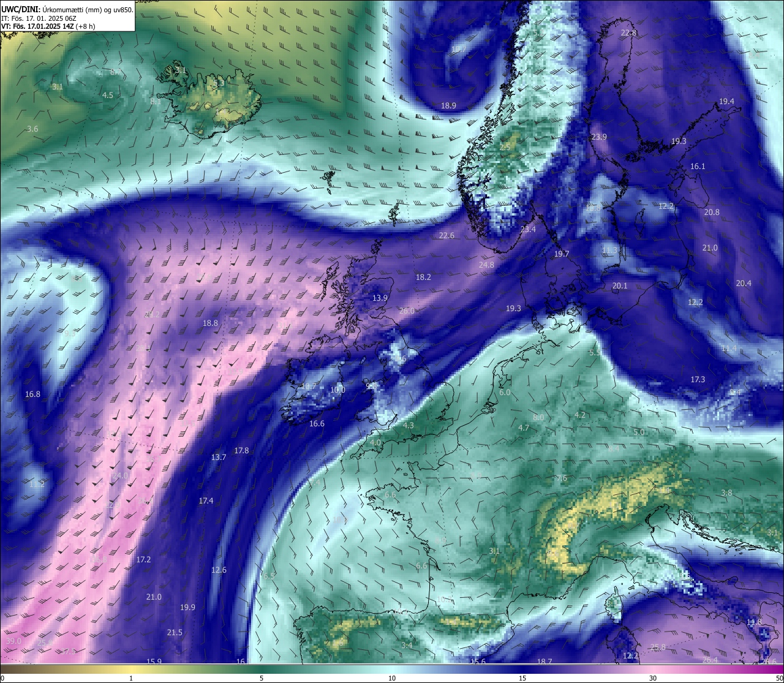Image resolution: width=784 pixels, height=683 pixels.
Task: Click the 23.4 value near southern Norway
Action: pos(528,230)
